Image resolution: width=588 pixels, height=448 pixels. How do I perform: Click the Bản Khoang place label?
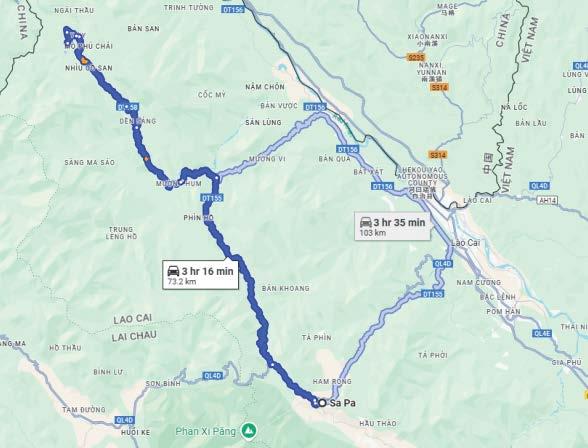(x=286, y=288)
